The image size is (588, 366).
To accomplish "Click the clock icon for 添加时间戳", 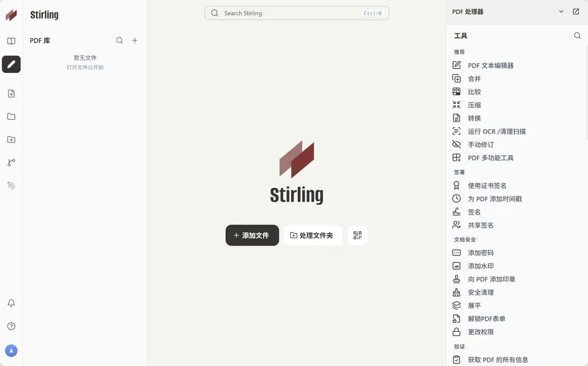I will [x=456, y=198].
